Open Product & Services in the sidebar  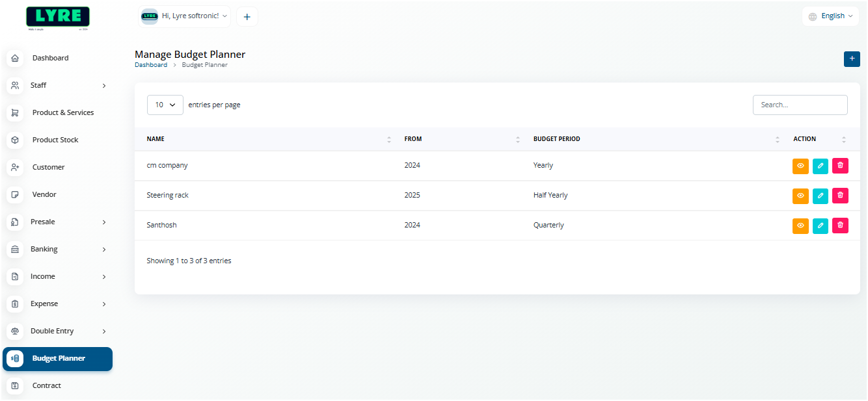pos(62,112)
